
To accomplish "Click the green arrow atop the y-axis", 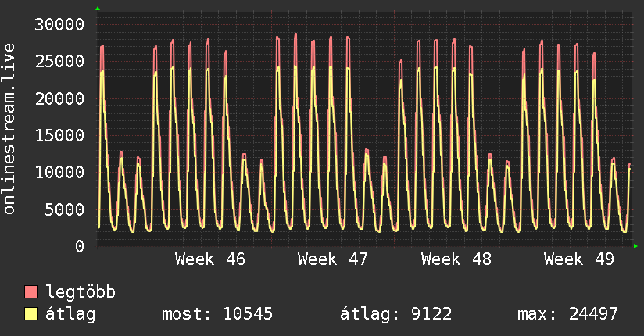I will [x=98, y=9].
